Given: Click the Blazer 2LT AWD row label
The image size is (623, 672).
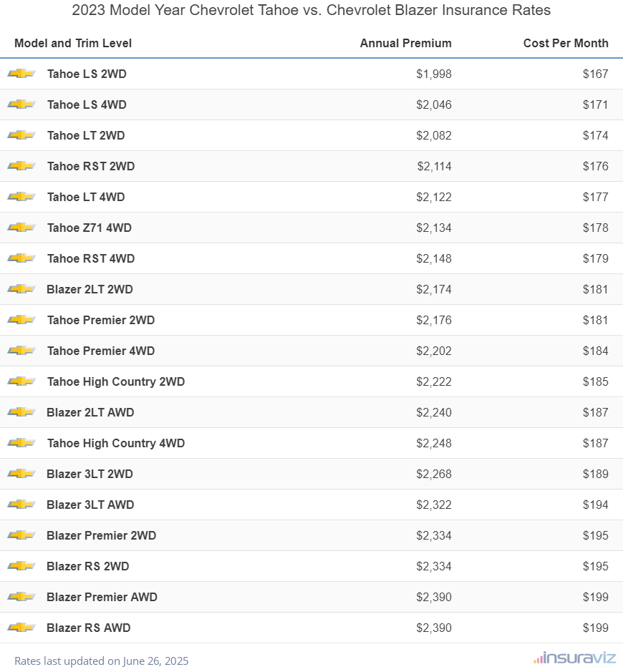Looking at the screenshot, I should click(x=90, y=412).
